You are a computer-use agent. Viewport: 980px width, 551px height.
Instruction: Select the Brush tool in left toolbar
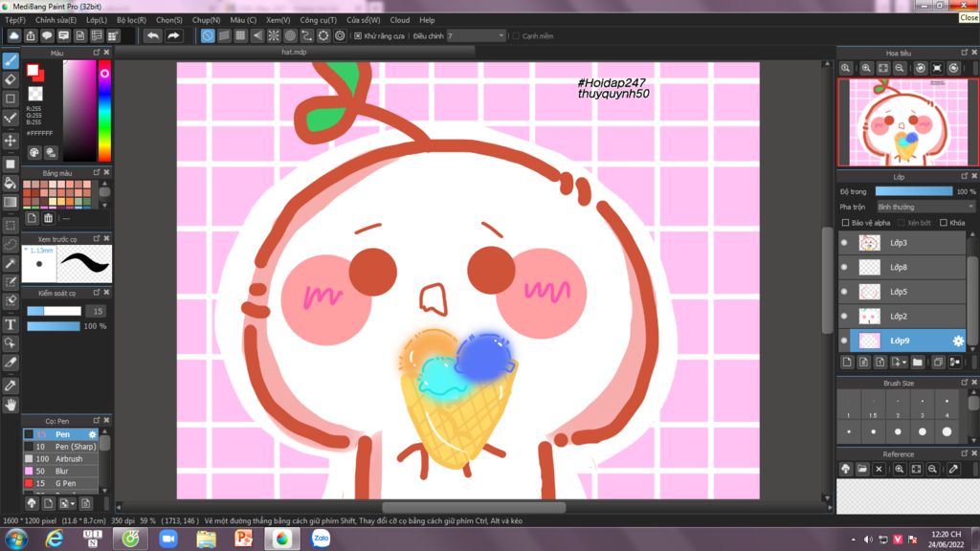(10, 60)
